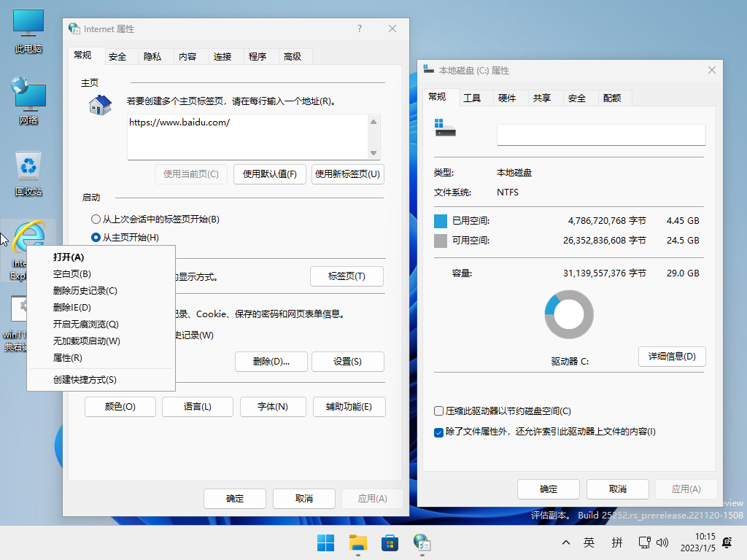747x560 pixels.
Task: Open the volume tray icon
Action: click(662, 542)
